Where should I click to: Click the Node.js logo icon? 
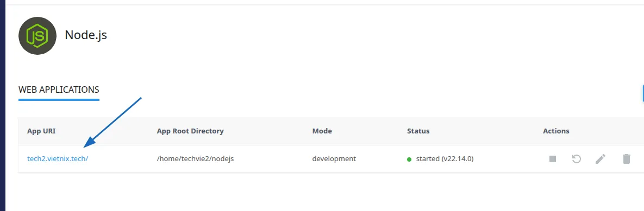click(37, 36)
